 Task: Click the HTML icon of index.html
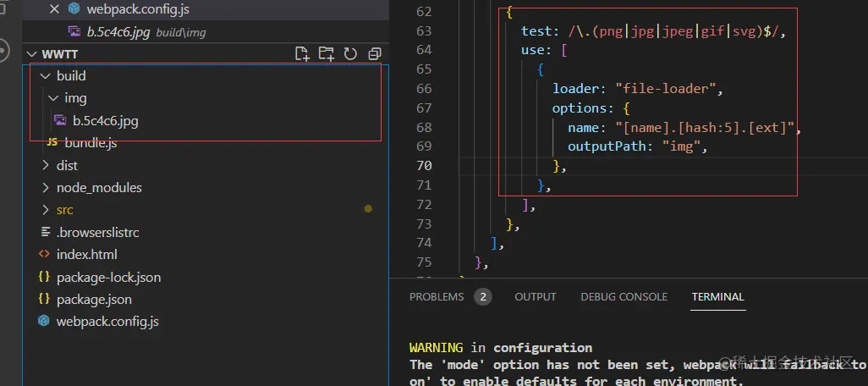[x=44, y=254]
